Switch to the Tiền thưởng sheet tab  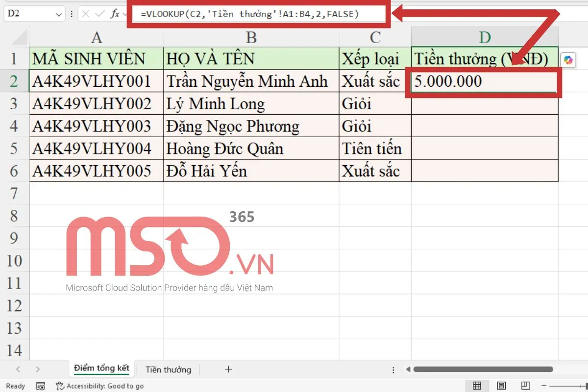(168, 369)
